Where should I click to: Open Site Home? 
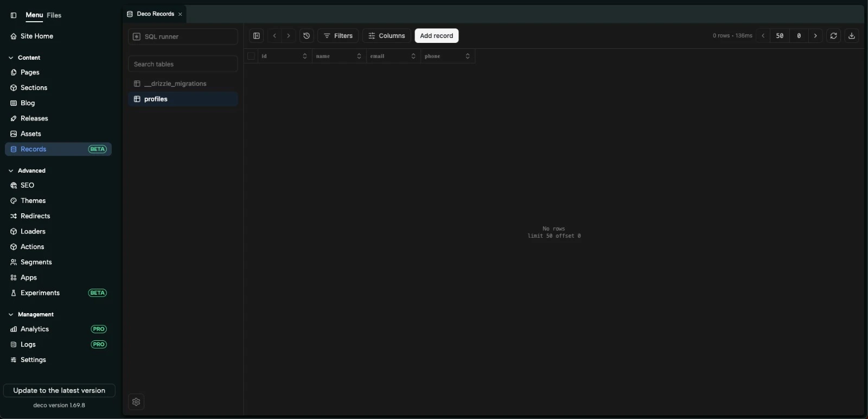point(37,36)
